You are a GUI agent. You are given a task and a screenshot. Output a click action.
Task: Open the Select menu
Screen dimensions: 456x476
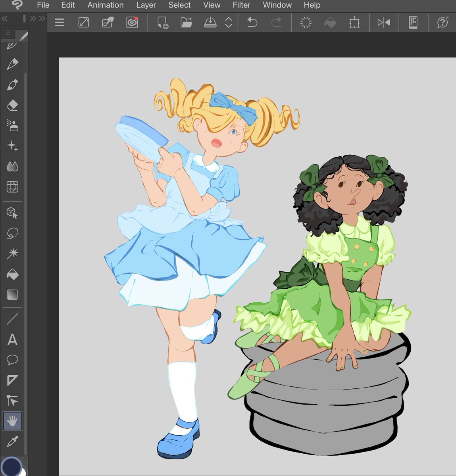click(179, 5)
